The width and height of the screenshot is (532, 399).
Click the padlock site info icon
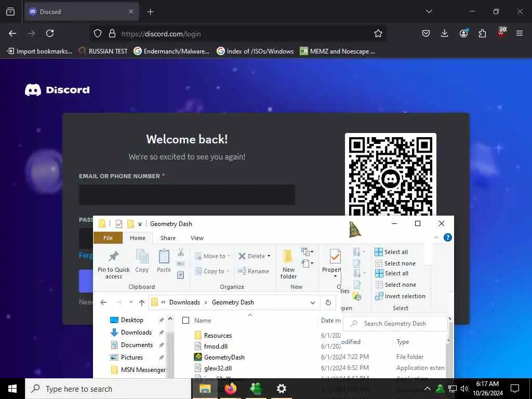click(x=112, y=34)
